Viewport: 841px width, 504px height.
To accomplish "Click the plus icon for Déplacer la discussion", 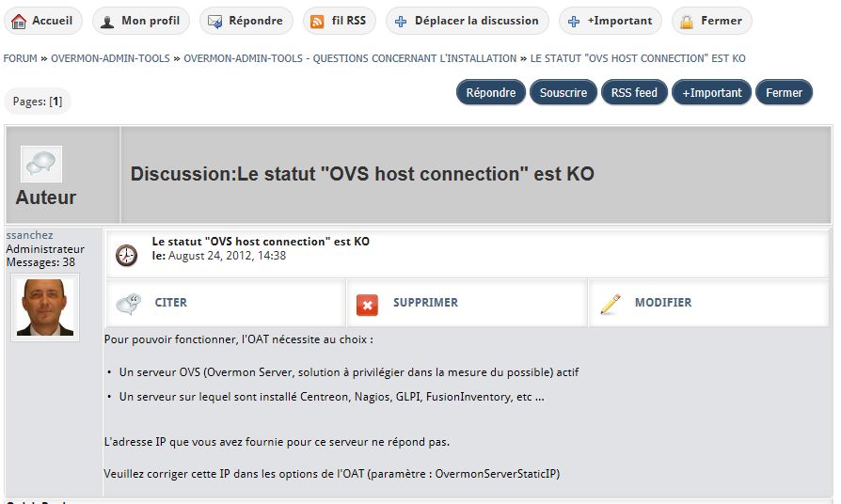I will (401, 21).
